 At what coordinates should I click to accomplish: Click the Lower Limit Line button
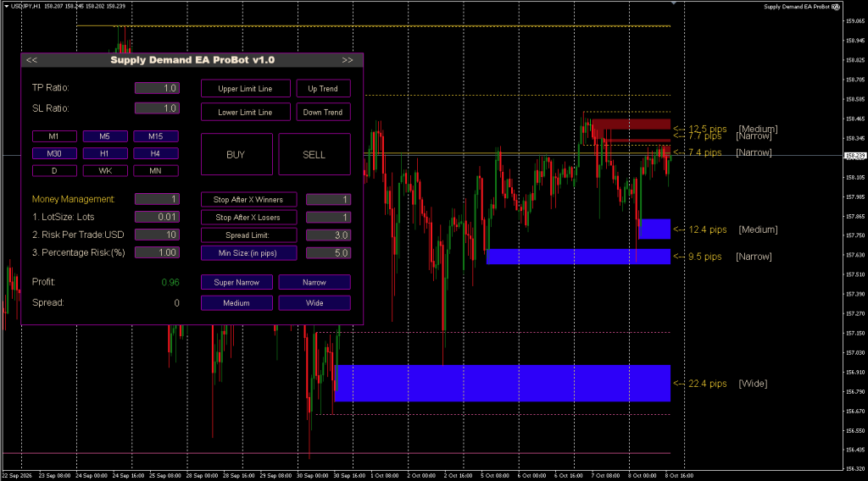click(x=245, y=113)
